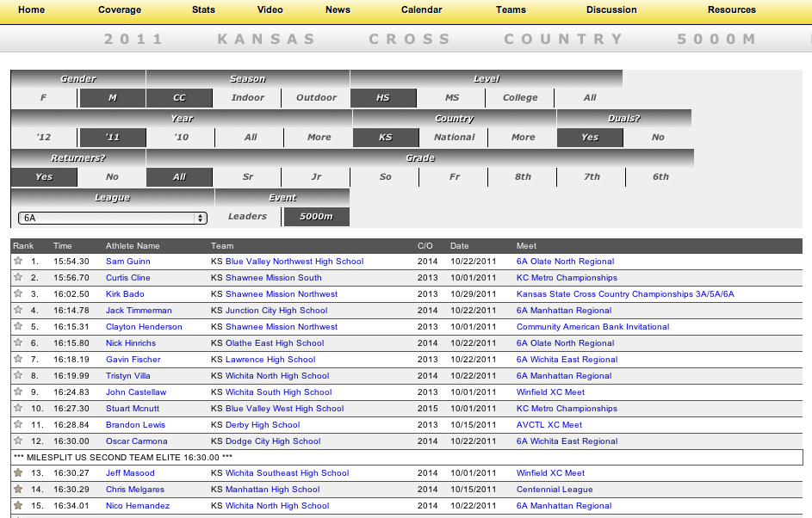Star the Tristyn Villa result row
The width and height of the screenshot is (812, 518).
coord(18,375)
